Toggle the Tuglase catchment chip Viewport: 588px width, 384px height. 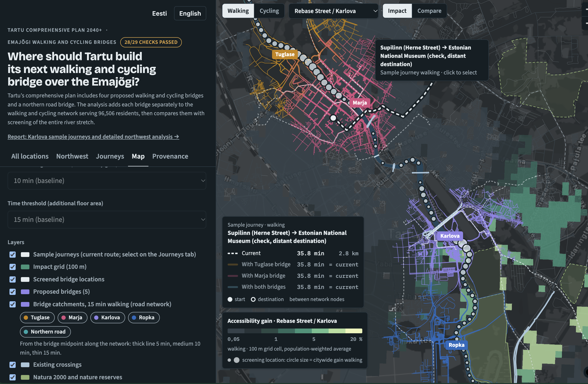37,318
